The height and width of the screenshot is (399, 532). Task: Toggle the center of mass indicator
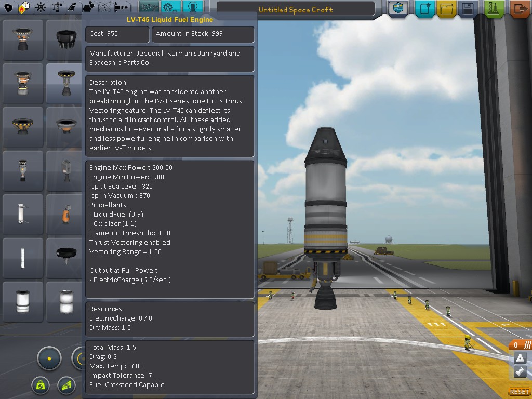tap(41, 385)
